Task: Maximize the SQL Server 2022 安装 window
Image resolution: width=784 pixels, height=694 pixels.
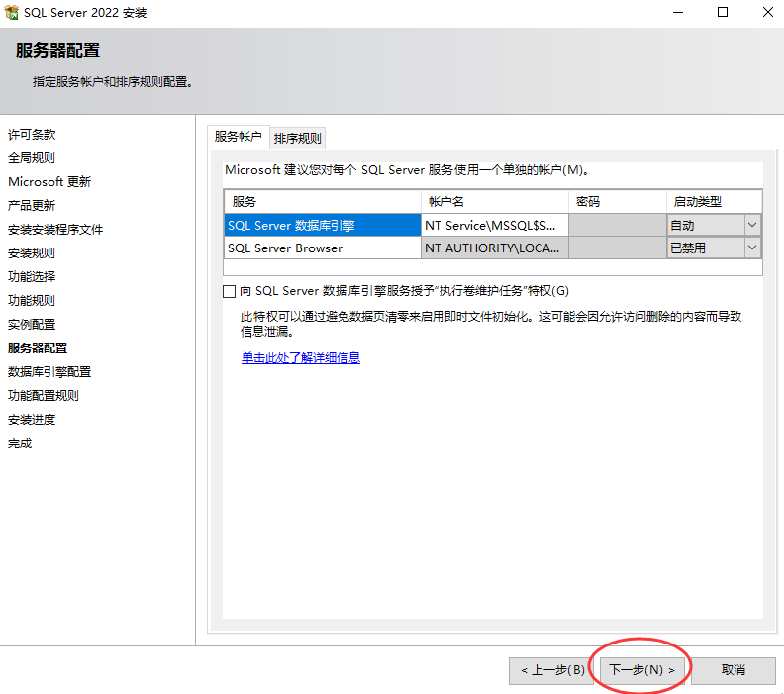Action: pos(723,12)
